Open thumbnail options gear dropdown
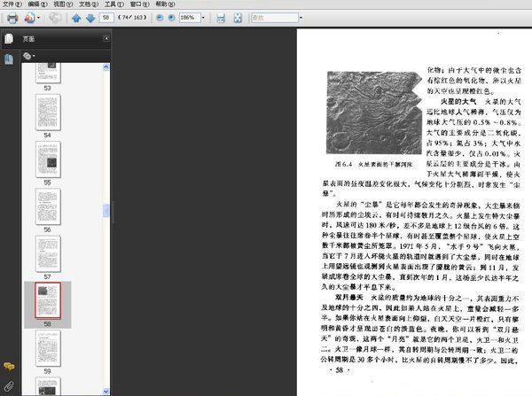Image resolution: width=532 pixels, height=396 pixels. [29, 56]
